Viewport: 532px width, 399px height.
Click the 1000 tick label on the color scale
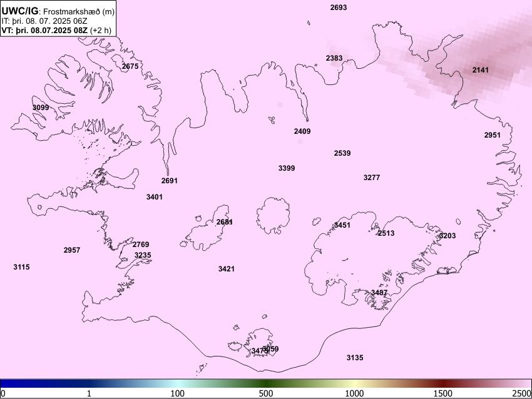pos(354,393)
